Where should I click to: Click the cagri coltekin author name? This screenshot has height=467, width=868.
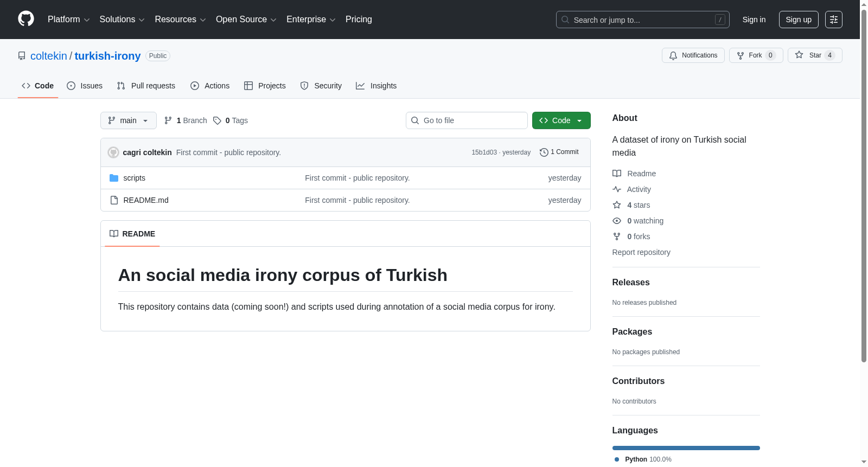[148, 152]
